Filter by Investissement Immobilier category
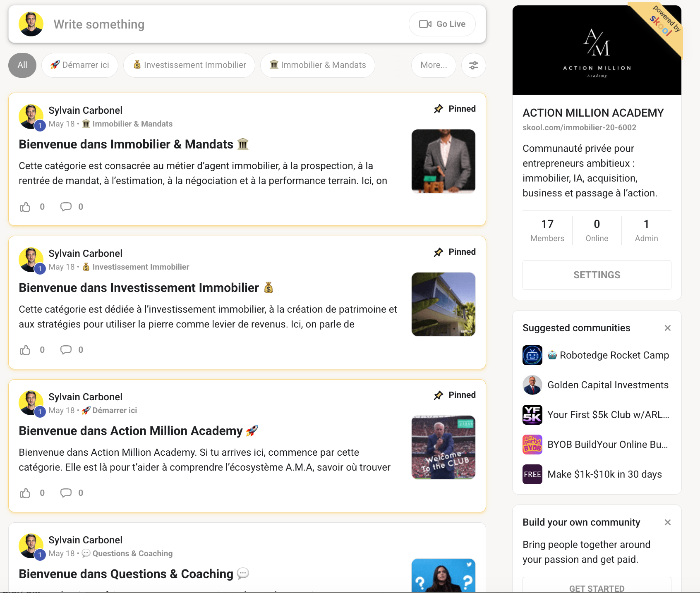The width and height of the screenshot is (700, 593). tap(189, 65)
